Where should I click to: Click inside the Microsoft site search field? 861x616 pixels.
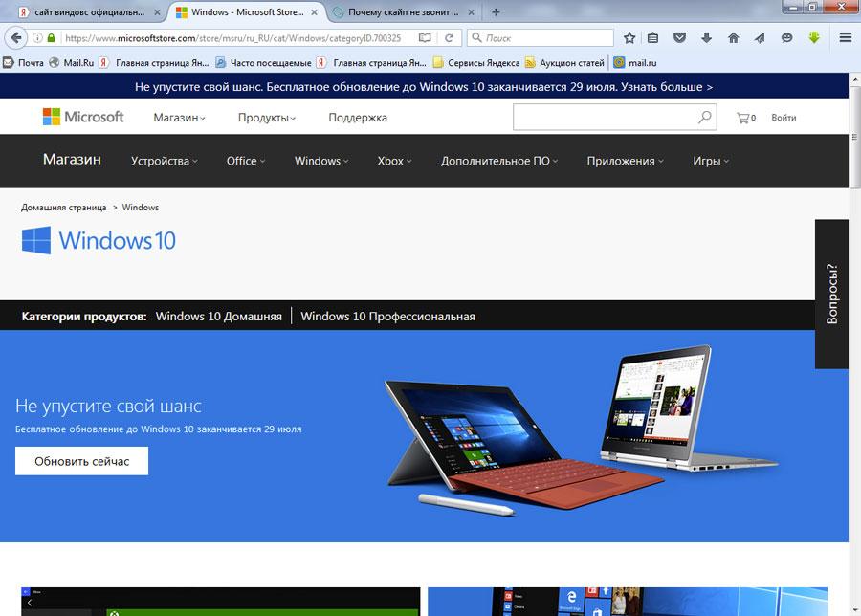click(x=603, y=118)
